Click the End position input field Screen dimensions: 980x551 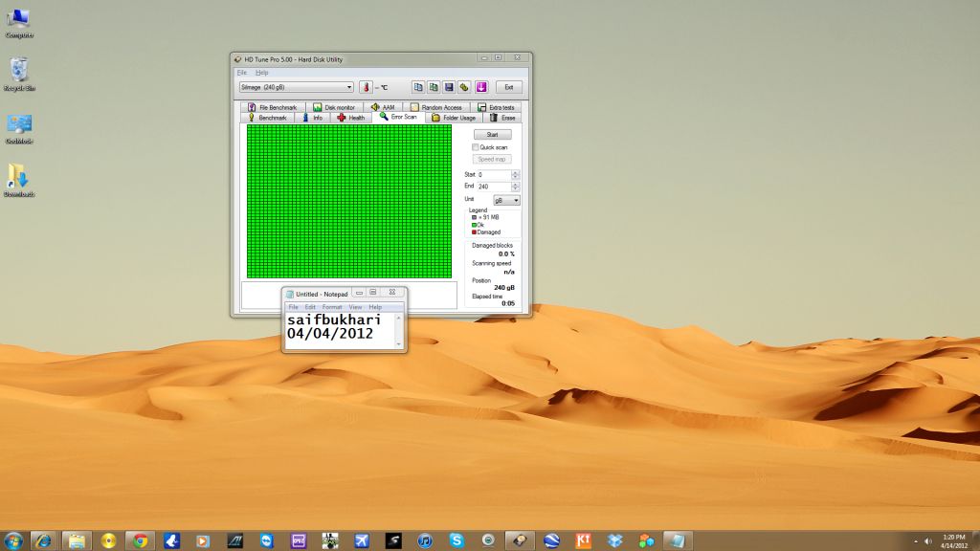click(x=494, y=187)
